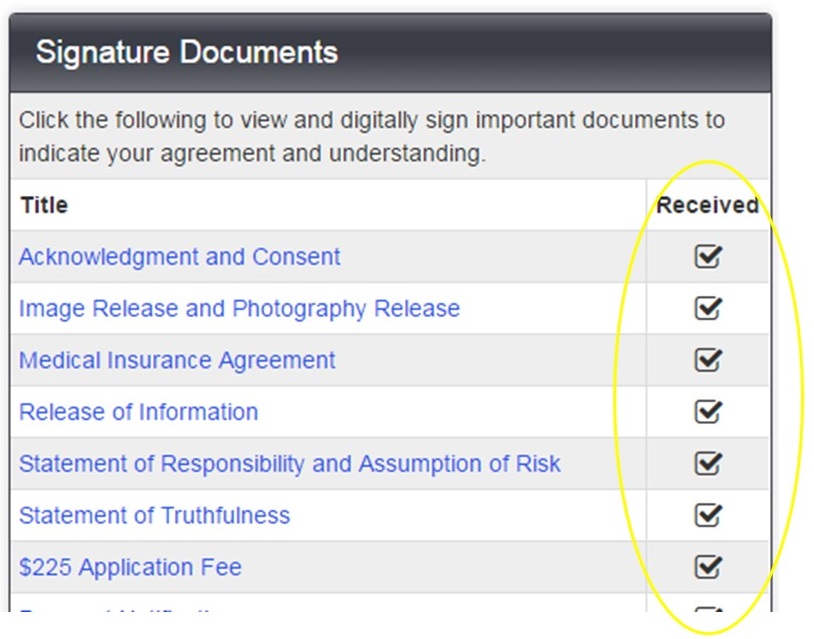Toggle checkbox for Statement of Responsibility row
The image size is (814, 639).
point(708,464)
